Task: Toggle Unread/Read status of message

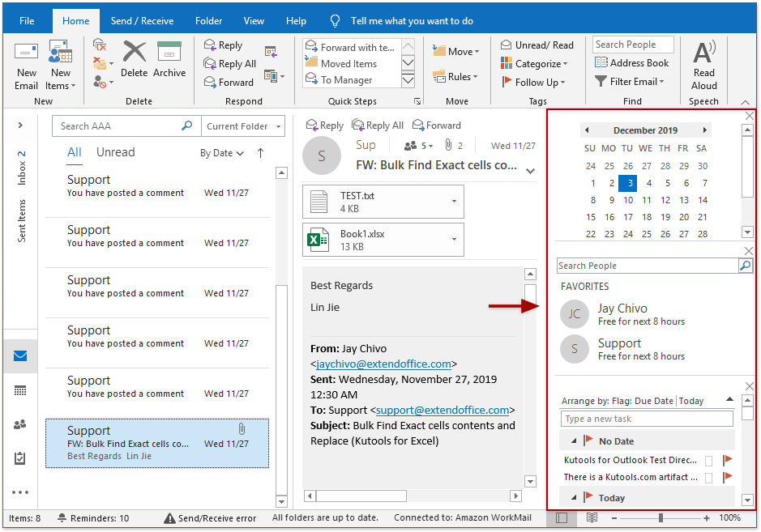Action: [537, 45]
